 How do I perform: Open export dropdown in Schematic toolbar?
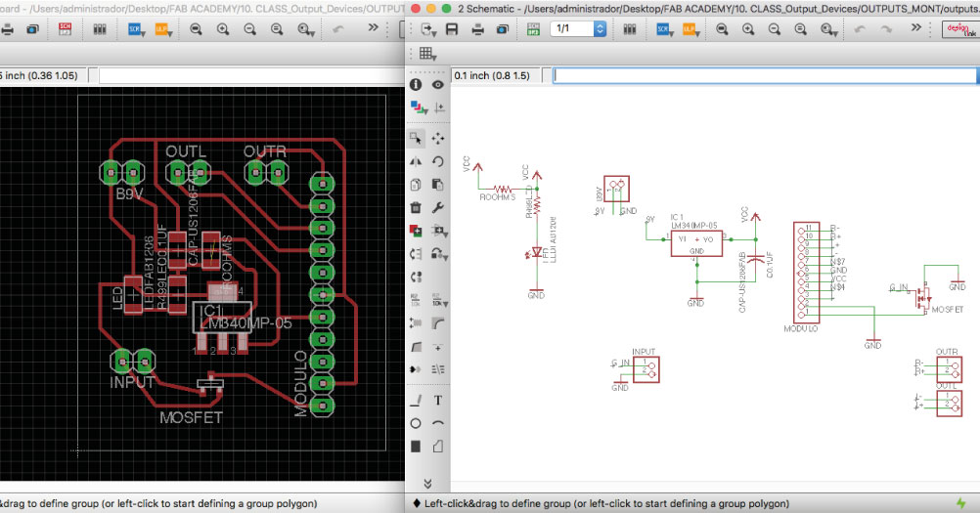[x=428, y=29]
